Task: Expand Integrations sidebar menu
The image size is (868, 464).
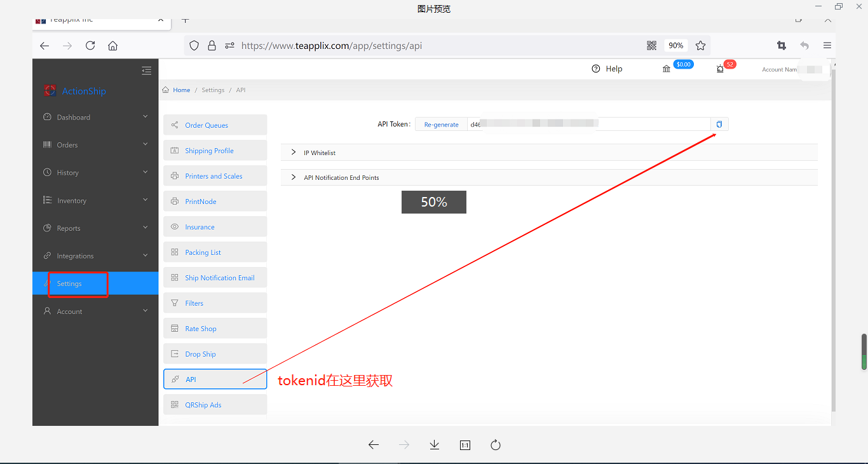Action: pyautogui.click(x=95, y=256)
